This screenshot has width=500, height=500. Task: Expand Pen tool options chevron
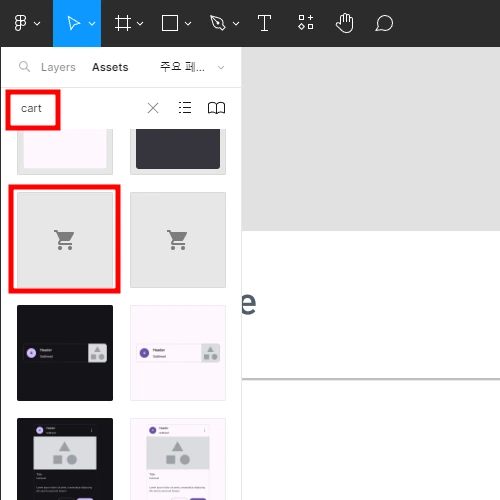pyautogui.click(x=236, y=24)
